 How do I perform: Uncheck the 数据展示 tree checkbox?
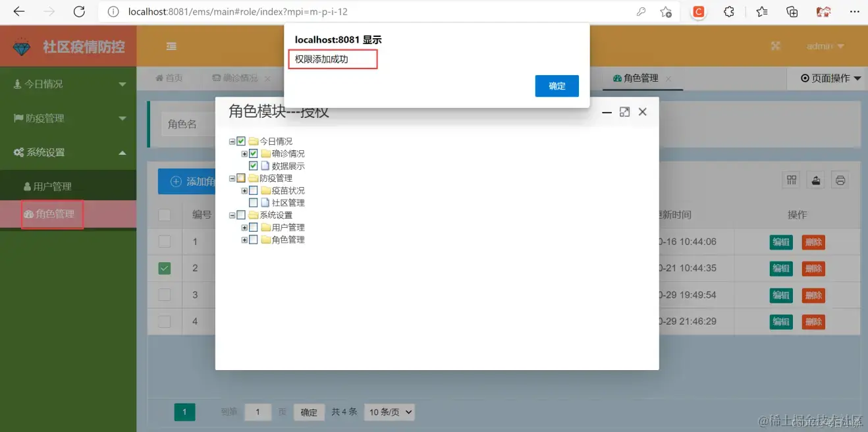tap(254, 166)
